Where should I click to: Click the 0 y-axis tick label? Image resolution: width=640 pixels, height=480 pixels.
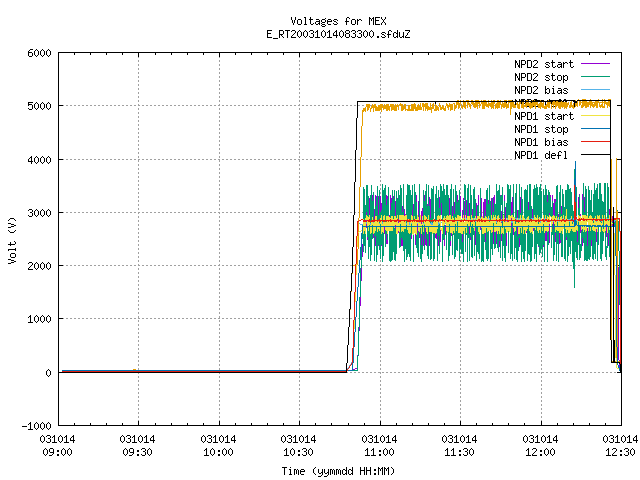(49, 373)
